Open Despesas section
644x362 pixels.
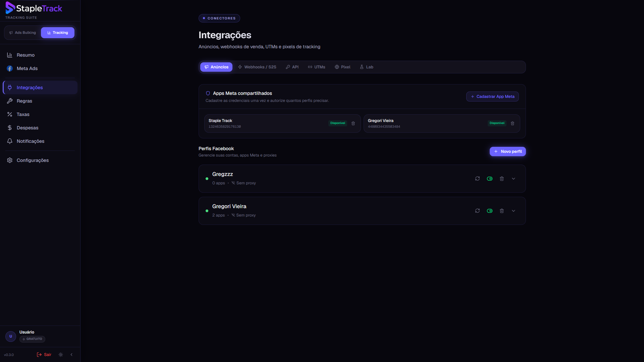pos(40,128)
